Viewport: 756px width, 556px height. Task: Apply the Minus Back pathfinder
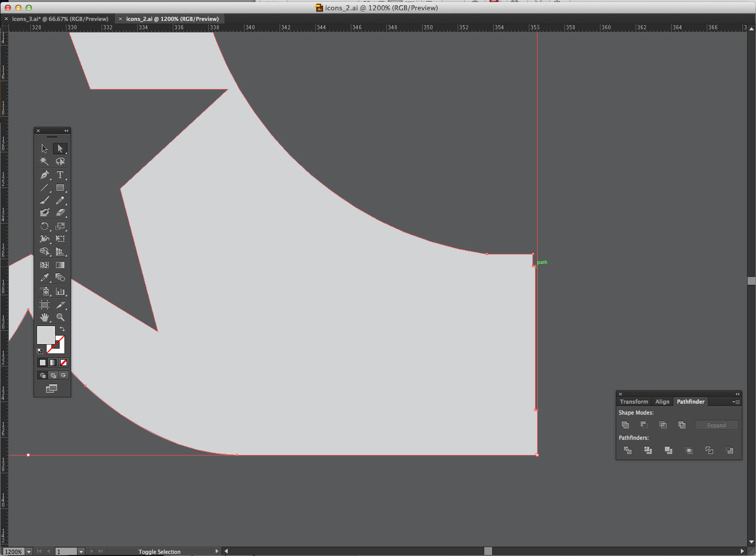point(729,450)
